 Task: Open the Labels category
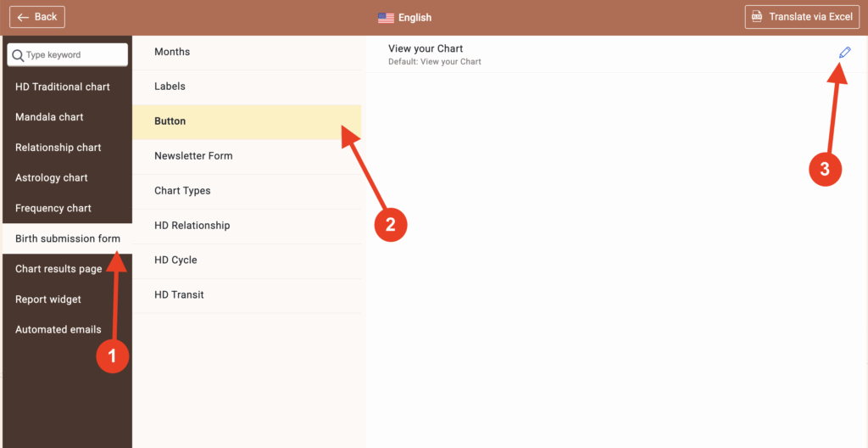pos(170,87)
